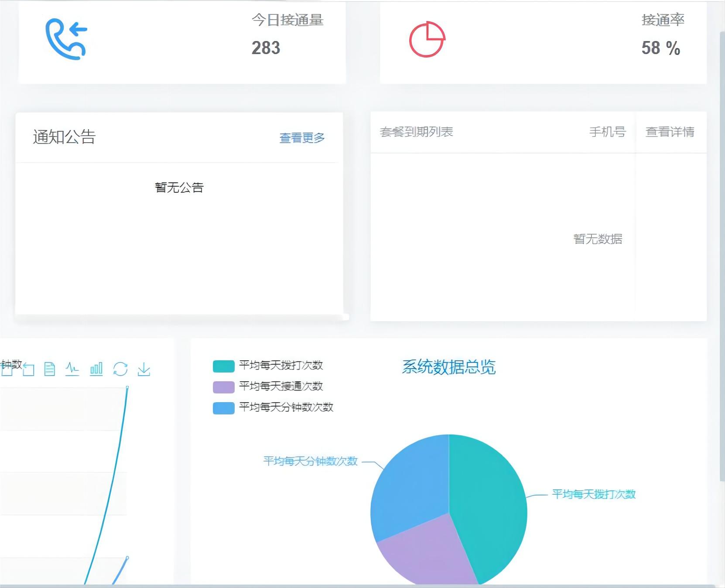Click the 今日接通量 value 283
Viewport: 725px width, 588px height.
(266, 48)
